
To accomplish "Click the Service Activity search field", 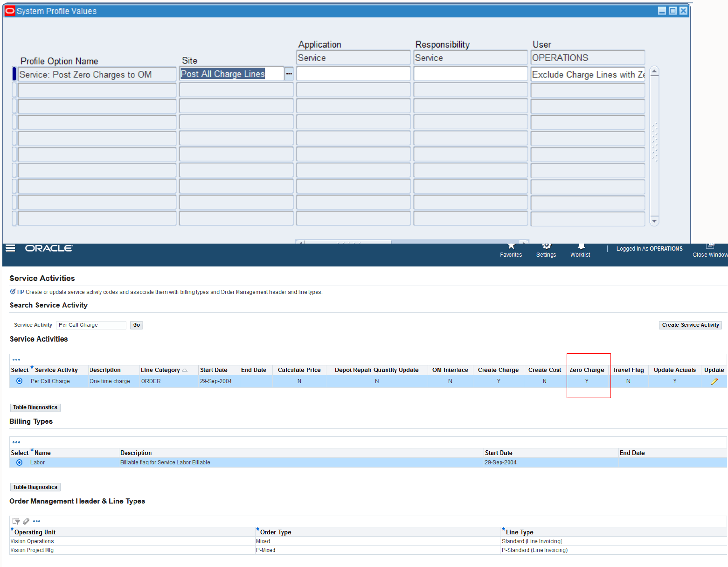I will coord(91,325).
